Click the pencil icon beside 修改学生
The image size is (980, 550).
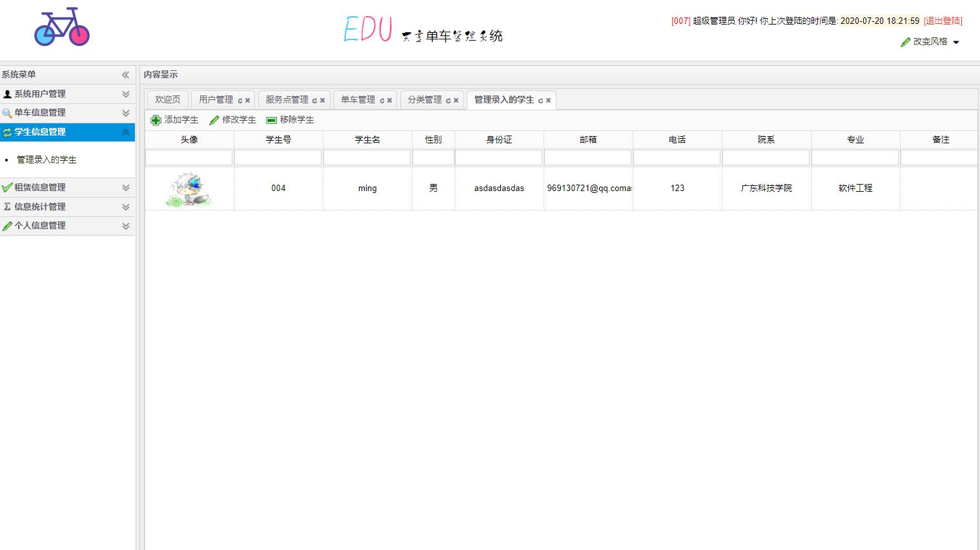213,119
